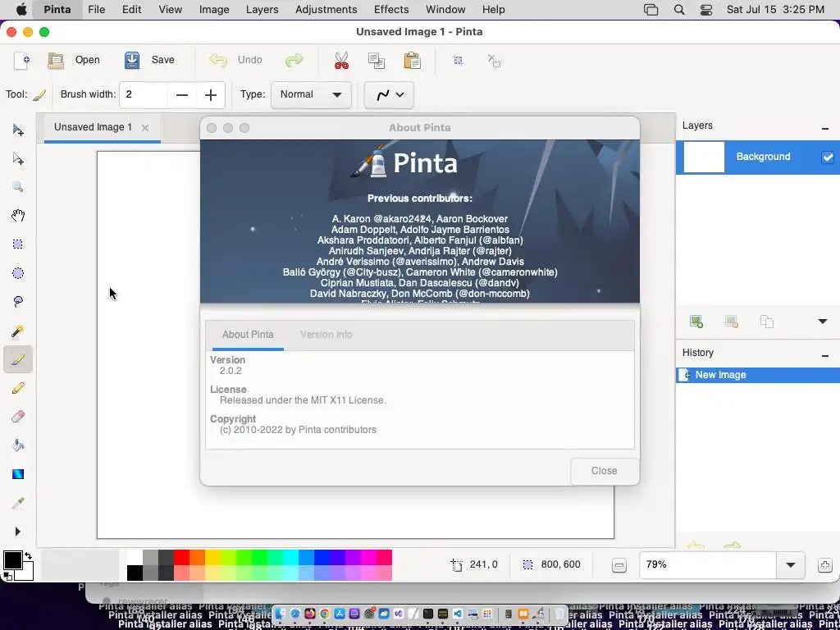Open the Layers menu
Viewport: 840px width, 630px height.
(x=262, y=10)
